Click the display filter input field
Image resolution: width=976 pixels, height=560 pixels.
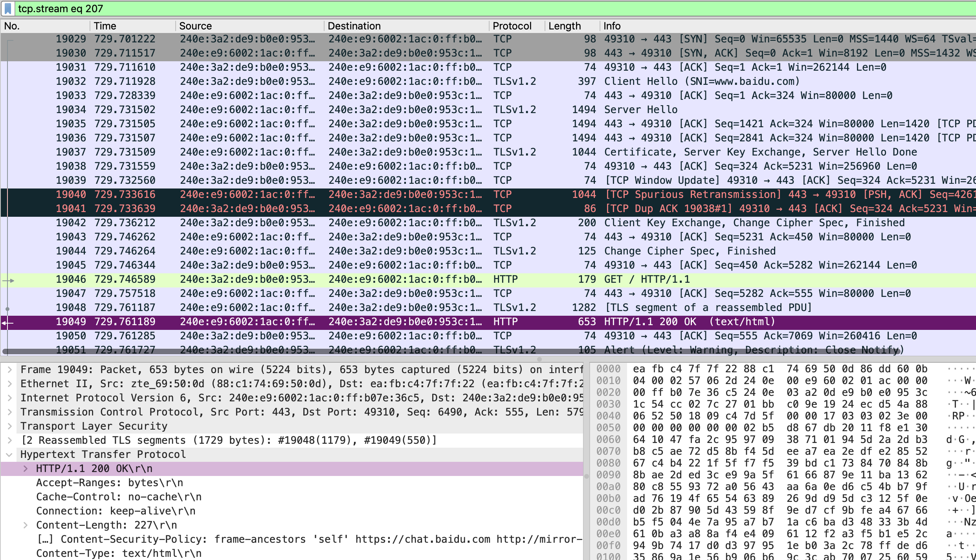471,9
